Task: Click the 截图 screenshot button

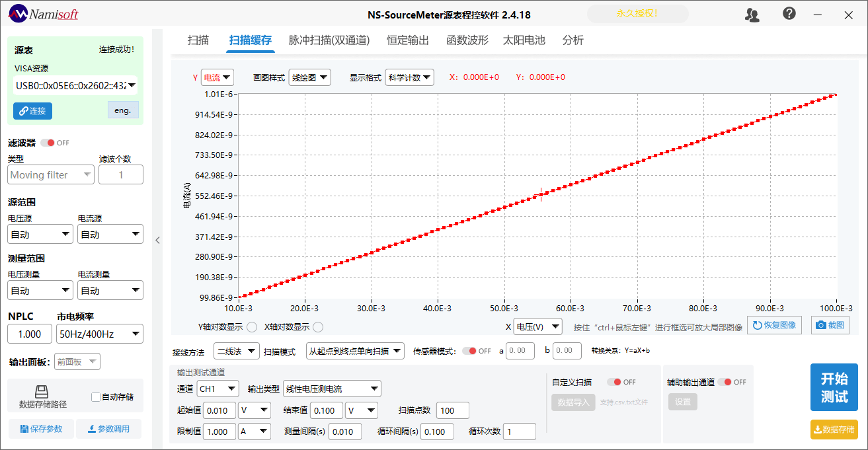Action: pyautogui.click(x=830, y=325)
